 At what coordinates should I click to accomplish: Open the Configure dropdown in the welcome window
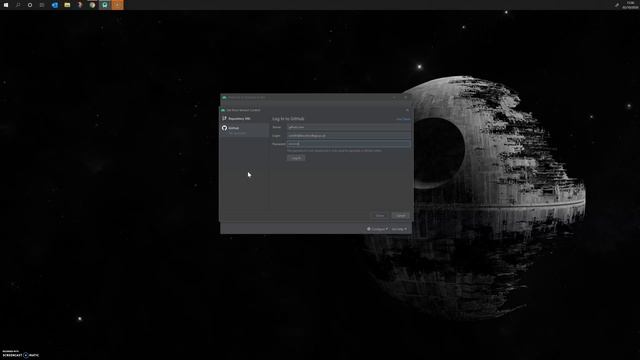[378, 229]
